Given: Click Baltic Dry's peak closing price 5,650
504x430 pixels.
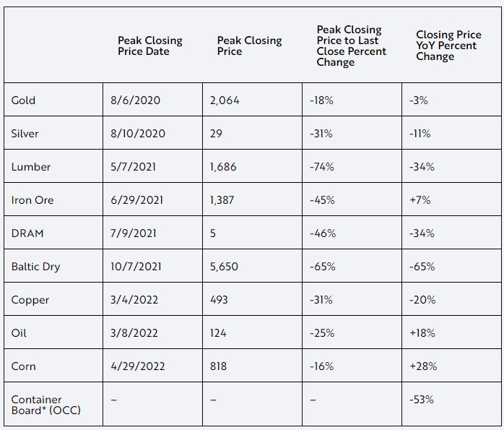Looking at the screenshot, I should click(223, 267).
